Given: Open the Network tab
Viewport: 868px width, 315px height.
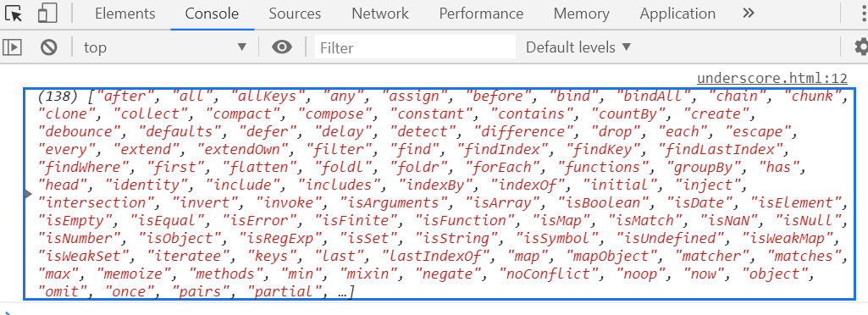Looking at the screenshot, I should 379,14.
